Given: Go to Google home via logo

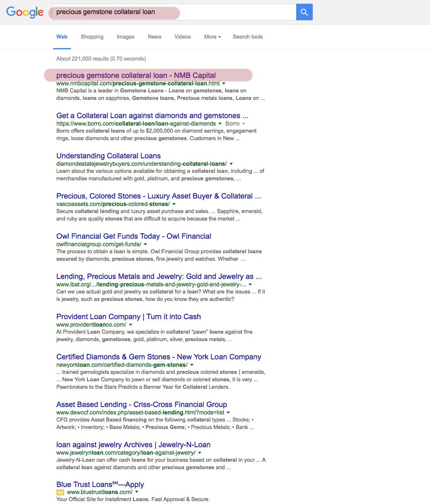Looking at the screenshot, I should [x=25, y=12].
